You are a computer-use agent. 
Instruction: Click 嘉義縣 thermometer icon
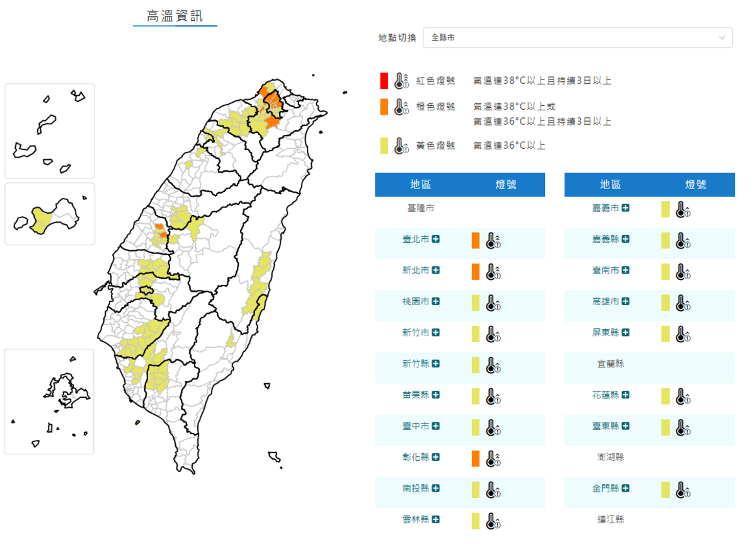click(x=683, y=241)
